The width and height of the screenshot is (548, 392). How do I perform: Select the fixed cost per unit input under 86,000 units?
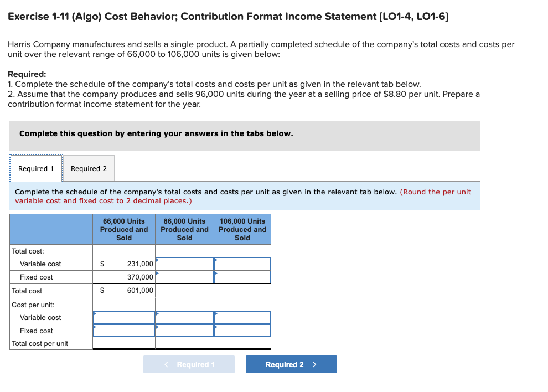pyautogui.click(x=184, y=331)
